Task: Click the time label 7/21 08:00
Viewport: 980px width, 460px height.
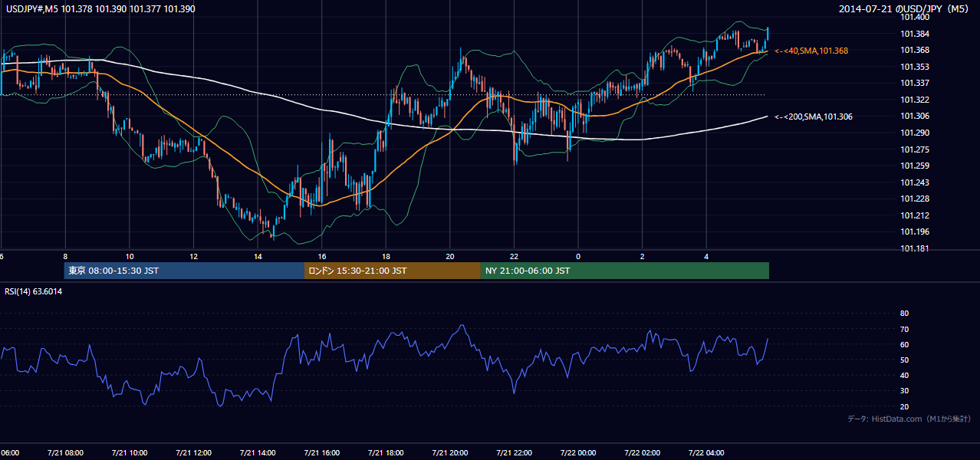Action: point(65,453)
